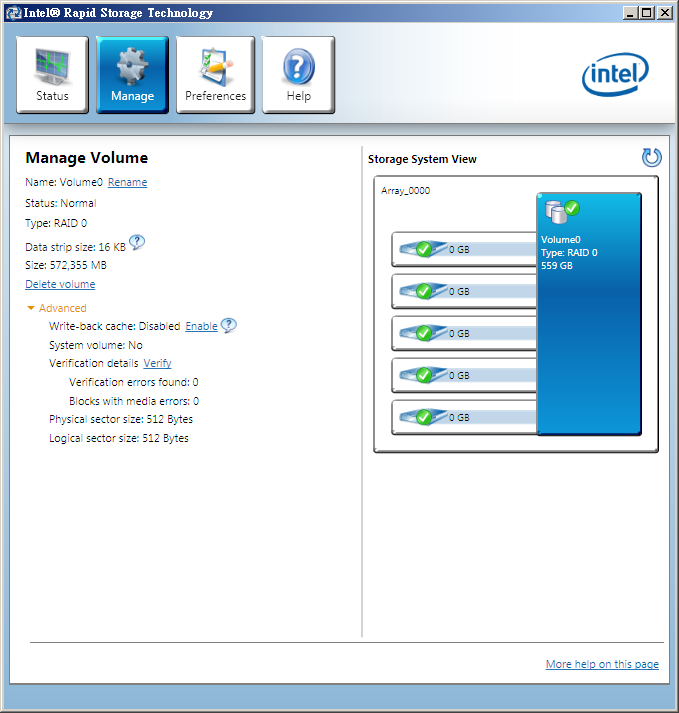Image resolution: width=679 pixels, height=713 pixels.
Task: Select the Manage tab
Action: click(x=132, y=75)
